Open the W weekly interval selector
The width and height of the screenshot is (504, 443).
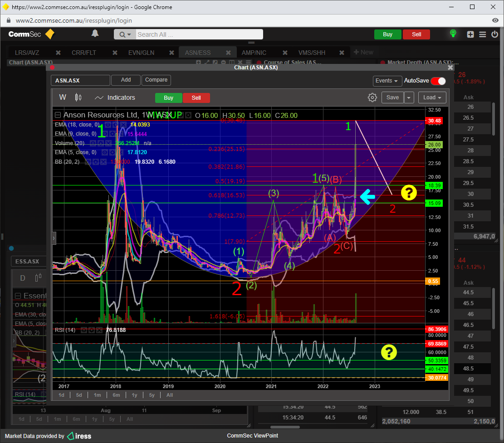click(63, 97)
